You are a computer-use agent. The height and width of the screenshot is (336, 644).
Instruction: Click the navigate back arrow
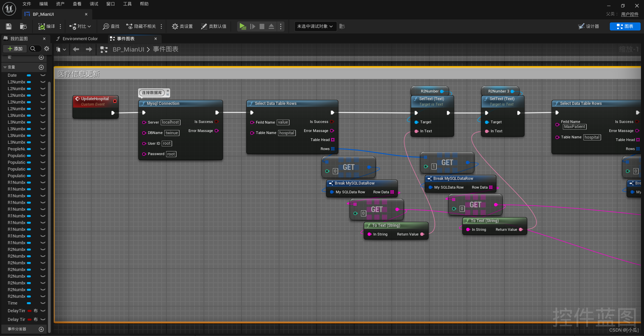tap(76, 50)
